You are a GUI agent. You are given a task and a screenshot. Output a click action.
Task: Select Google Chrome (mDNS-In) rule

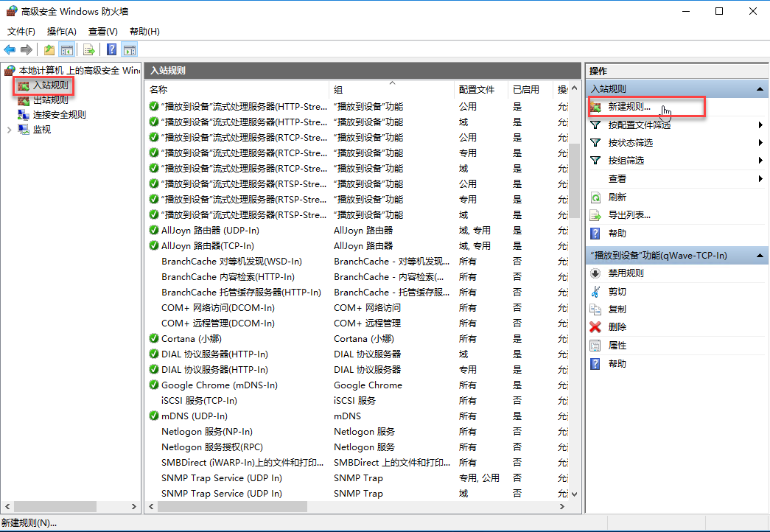coord(220,385)
